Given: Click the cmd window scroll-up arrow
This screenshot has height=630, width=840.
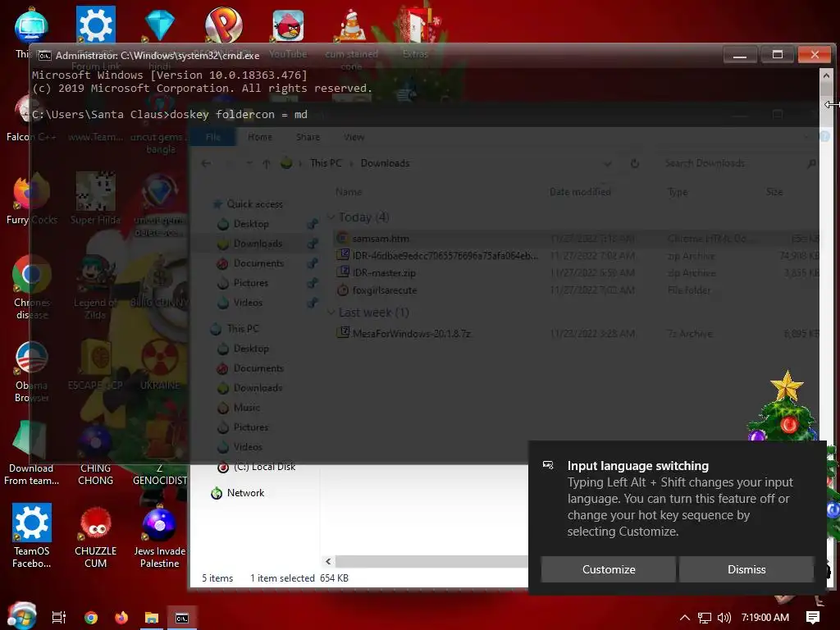Looking at the screenshot, I should [826, 75].
